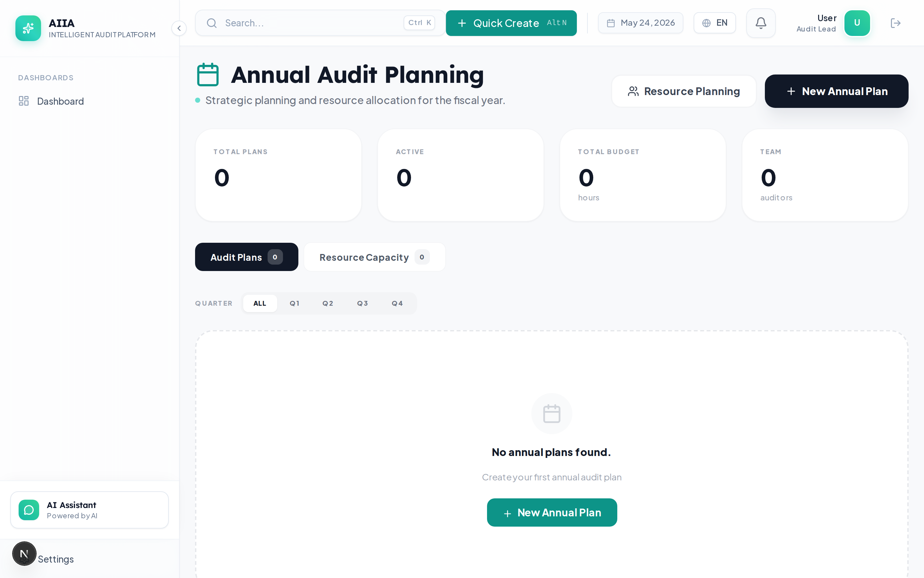Select the ALL quarter filter

pos(260,303)
